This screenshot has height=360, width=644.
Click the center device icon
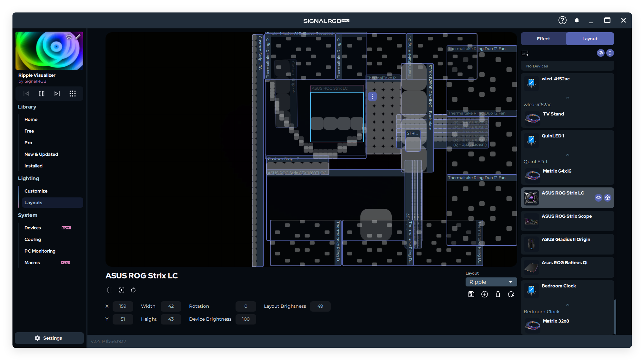[x=122, y=290]
